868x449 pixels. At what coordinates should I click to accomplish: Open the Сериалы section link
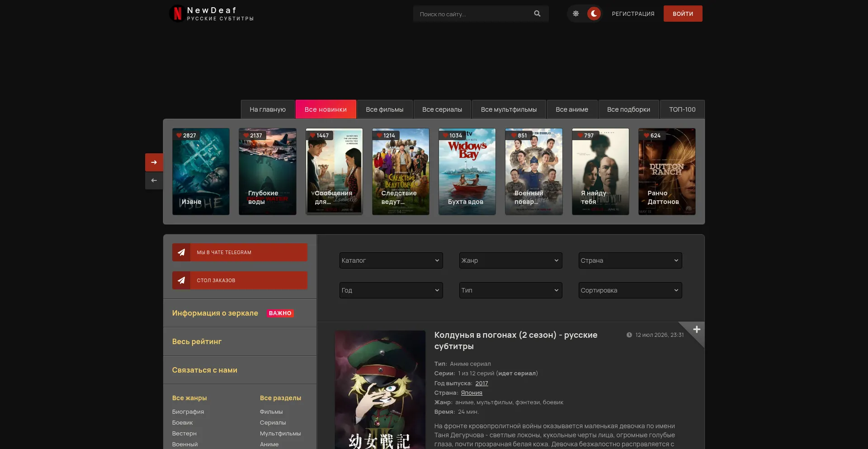point(273,422)
